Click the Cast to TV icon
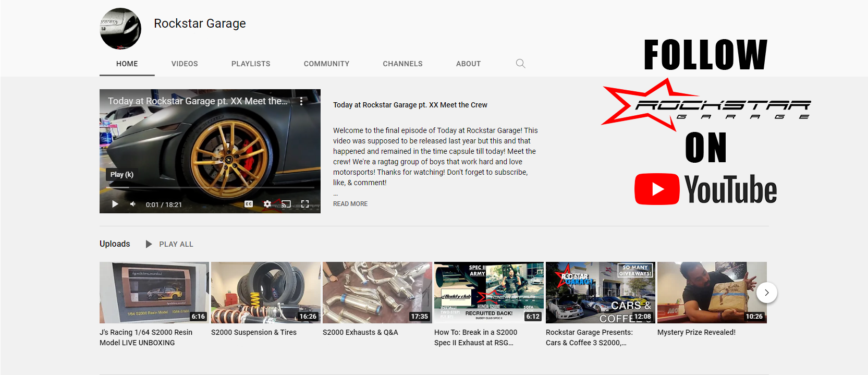This screenshot has width=868, height=375. coord(286,204)
